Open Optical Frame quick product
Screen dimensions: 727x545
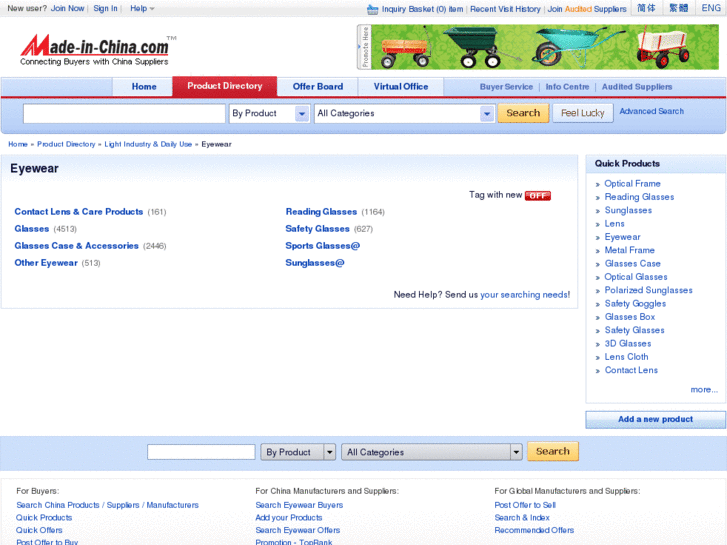coord(632,184)
